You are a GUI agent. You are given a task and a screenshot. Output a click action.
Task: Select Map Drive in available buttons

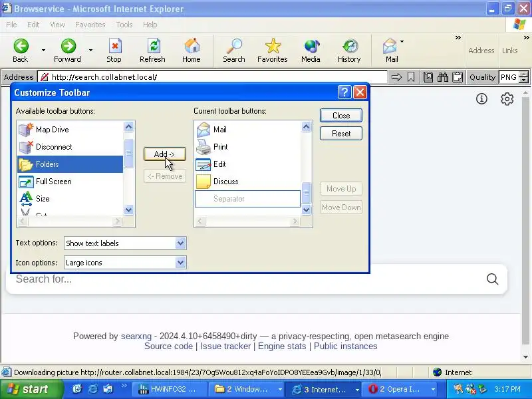70,130
